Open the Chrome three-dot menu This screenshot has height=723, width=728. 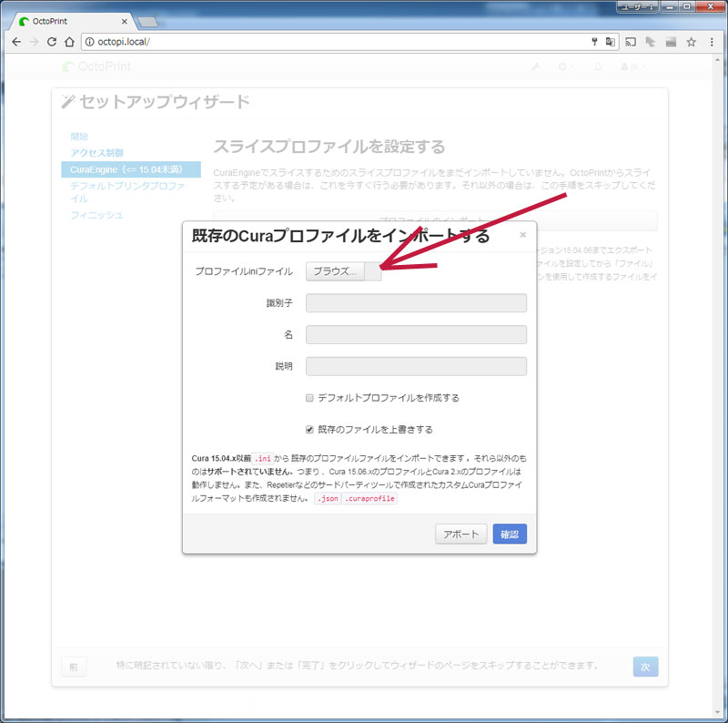[x=712, y=42]
